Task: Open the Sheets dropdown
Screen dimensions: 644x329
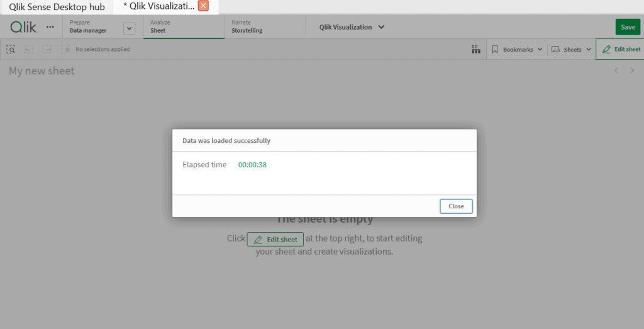Action: coord(571,49)
